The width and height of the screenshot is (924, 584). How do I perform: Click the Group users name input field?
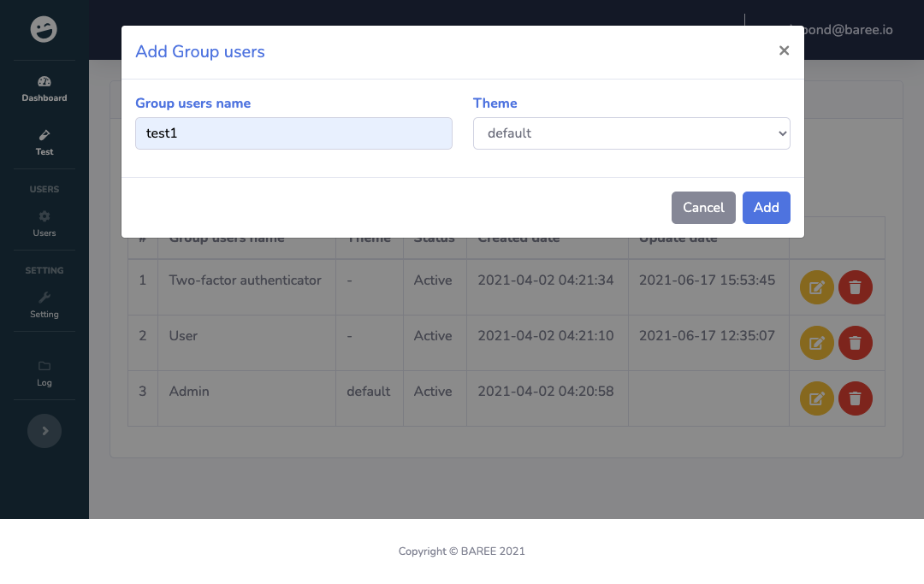point(293,133)
